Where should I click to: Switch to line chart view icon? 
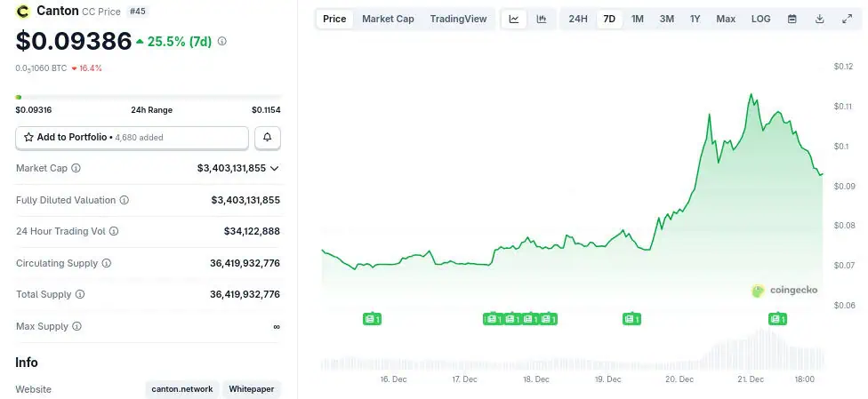pos(514,19)
